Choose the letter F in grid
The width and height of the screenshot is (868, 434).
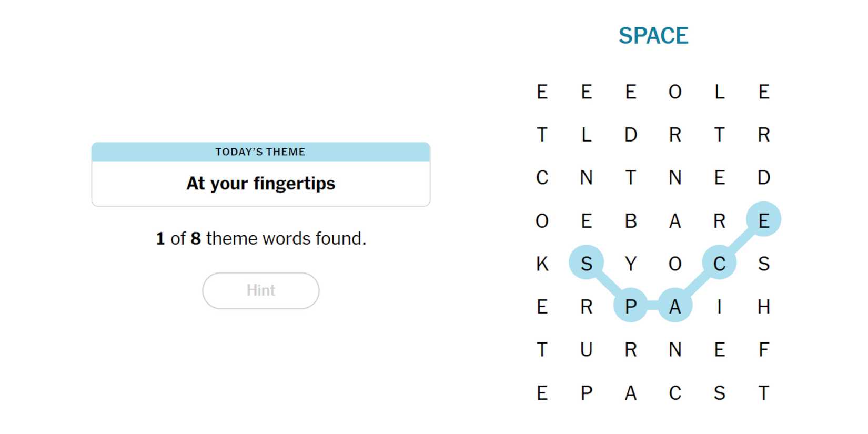click(x=763, y=349)
